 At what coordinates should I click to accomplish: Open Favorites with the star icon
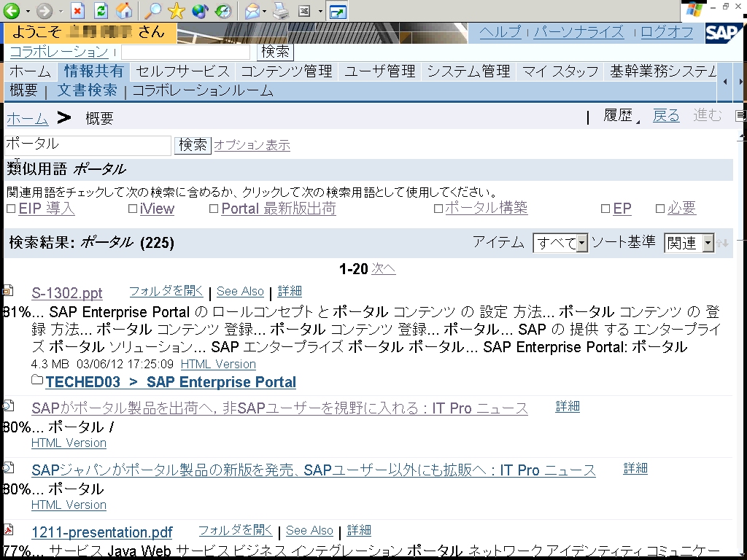coord(177,10)
